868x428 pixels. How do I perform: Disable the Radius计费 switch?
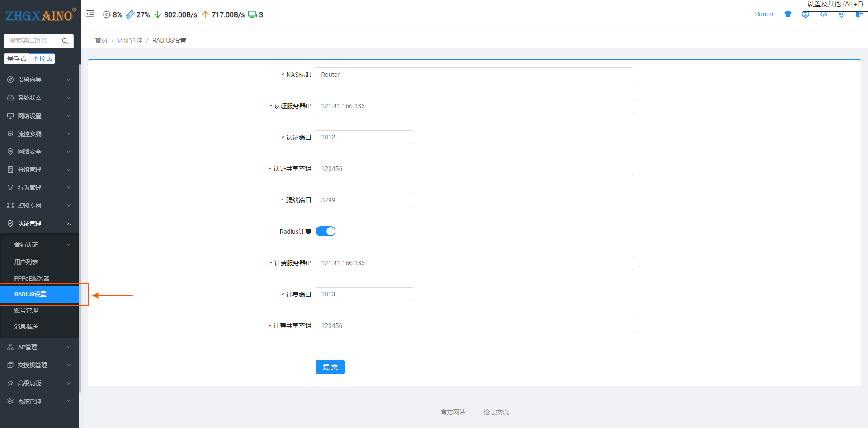[325, 231]
